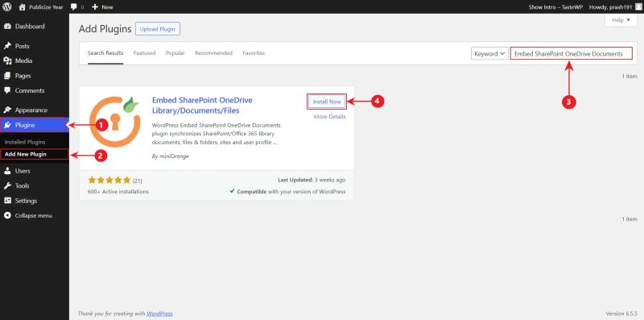Image resolution: width=644 pixels, height=320 pixels.
Task: Expand the Help dropdown tab
Action: coord(621,20)
